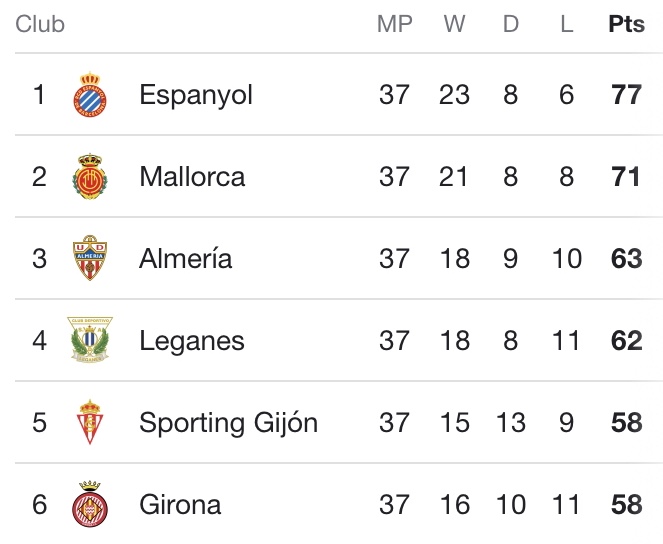The width and height of the screenshot is (663, 544).
Task: Open the Espanyol team name link
Action: click(196, 95)
